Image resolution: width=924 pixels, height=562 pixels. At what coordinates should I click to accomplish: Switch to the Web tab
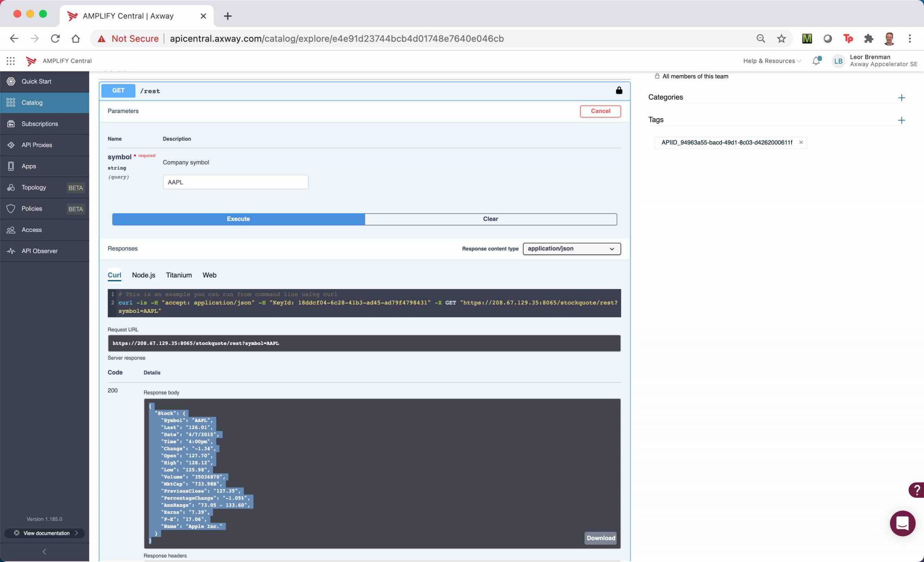coord(209,275)
